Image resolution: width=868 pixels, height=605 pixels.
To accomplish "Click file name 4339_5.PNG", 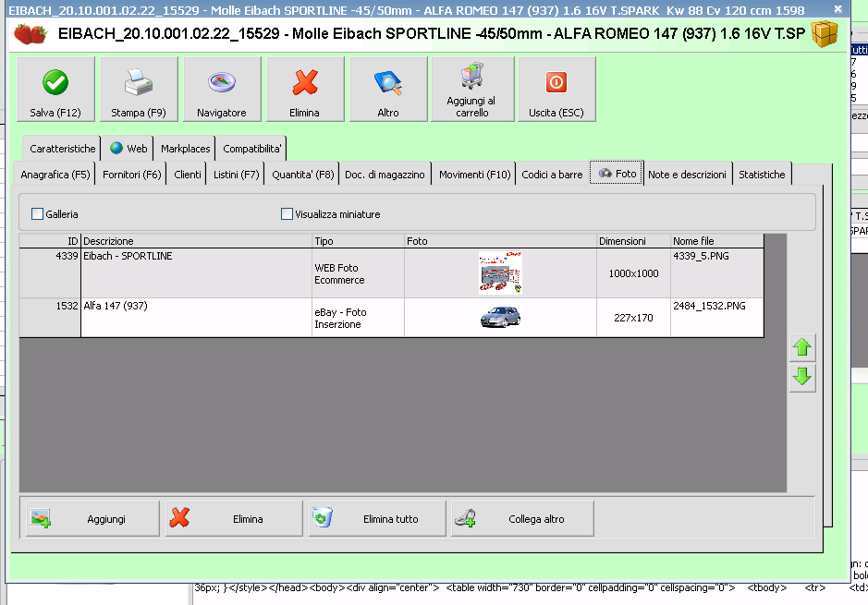I will (701, 256).
